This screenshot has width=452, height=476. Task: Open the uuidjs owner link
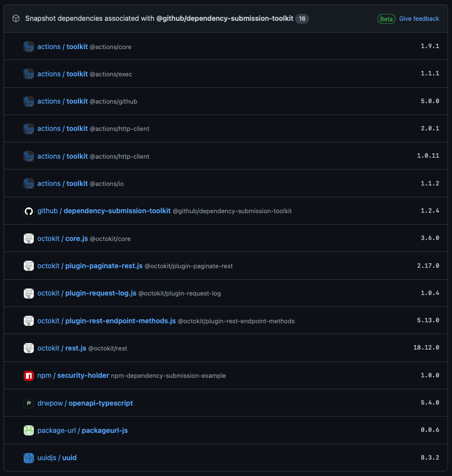coord(47,458)
